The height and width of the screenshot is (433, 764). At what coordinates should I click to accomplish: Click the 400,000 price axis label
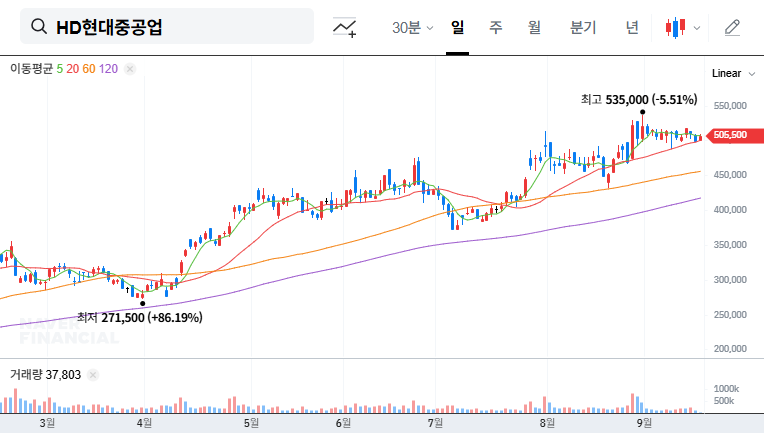click(730, 209)
